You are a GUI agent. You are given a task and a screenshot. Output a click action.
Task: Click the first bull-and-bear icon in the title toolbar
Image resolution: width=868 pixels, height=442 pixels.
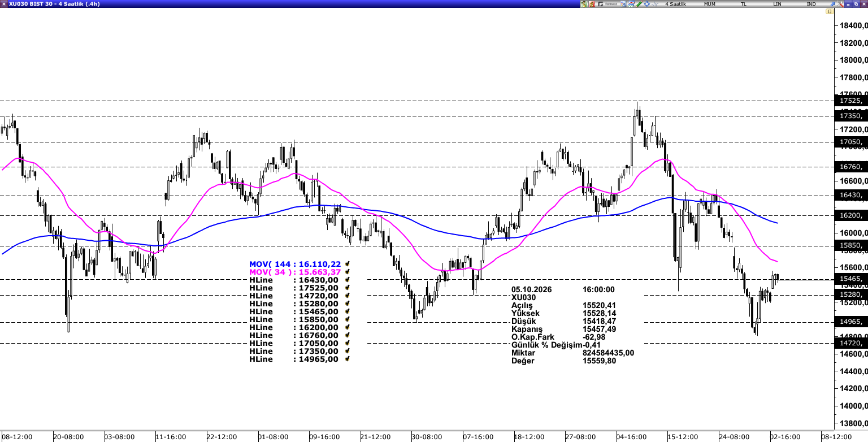[584, 4]
